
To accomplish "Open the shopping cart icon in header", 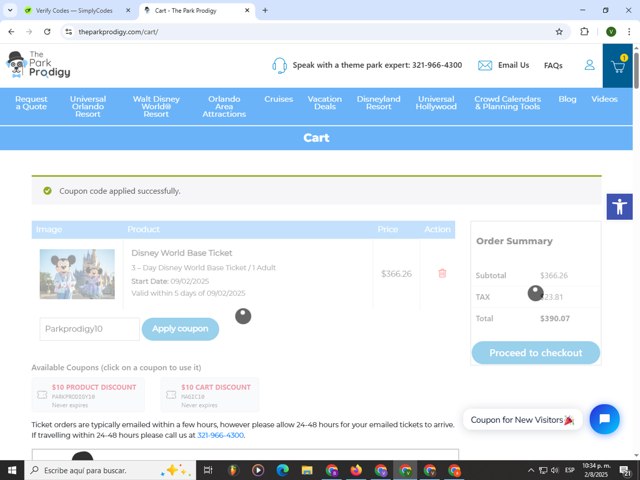I will click(618, 66).
